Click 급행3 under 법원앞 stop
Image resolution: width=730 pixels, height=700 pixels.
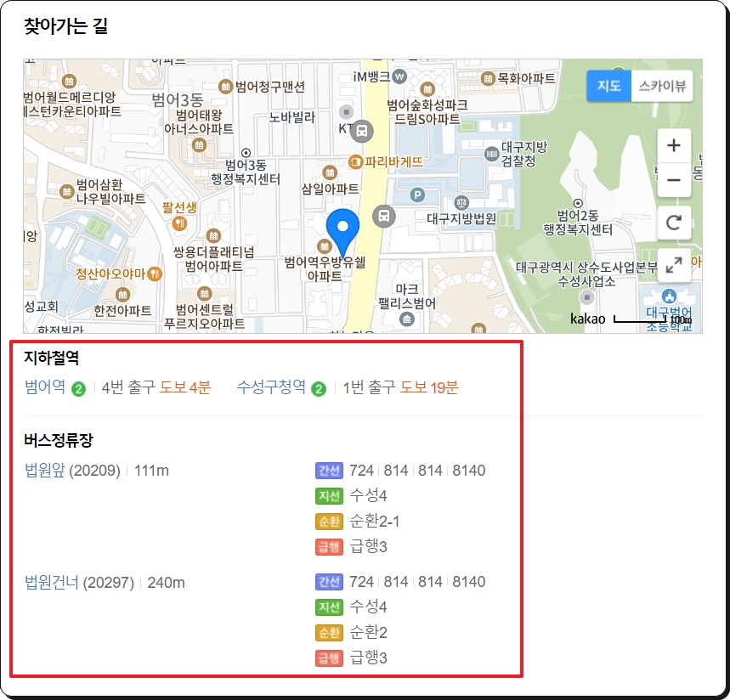368,546
